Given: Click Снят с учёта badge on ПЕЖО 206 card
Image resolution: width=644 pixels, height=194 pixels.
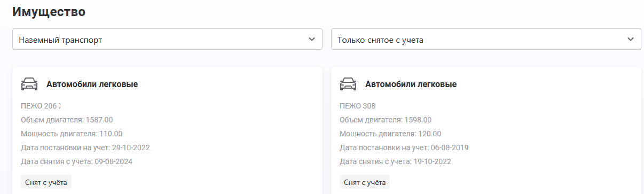Looking at the screenshot, I should (46, 182).
